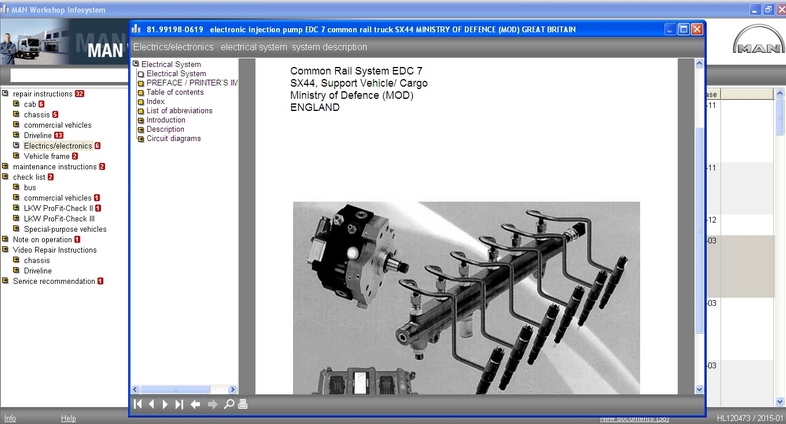Click main window list scrollbar down arrow
The width and height of the screenshot is (786, 424).
[779, 401]
